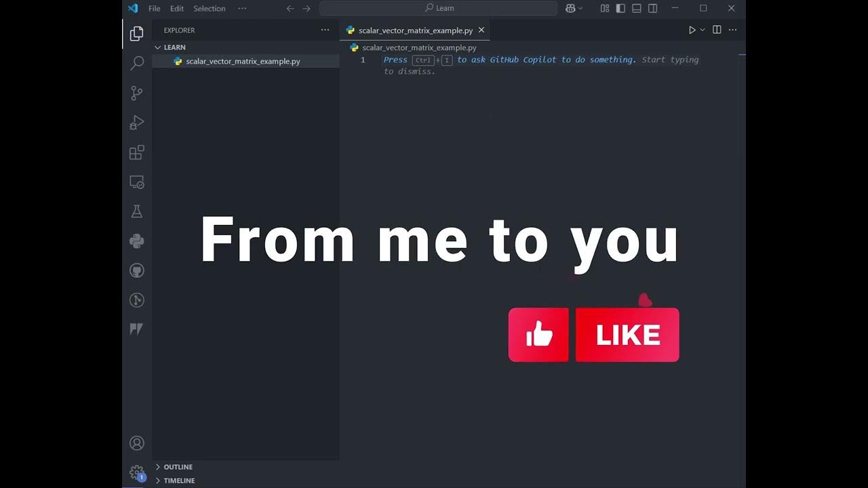Open Explorer Views and More Actions ellipsis

pos(325,30)
